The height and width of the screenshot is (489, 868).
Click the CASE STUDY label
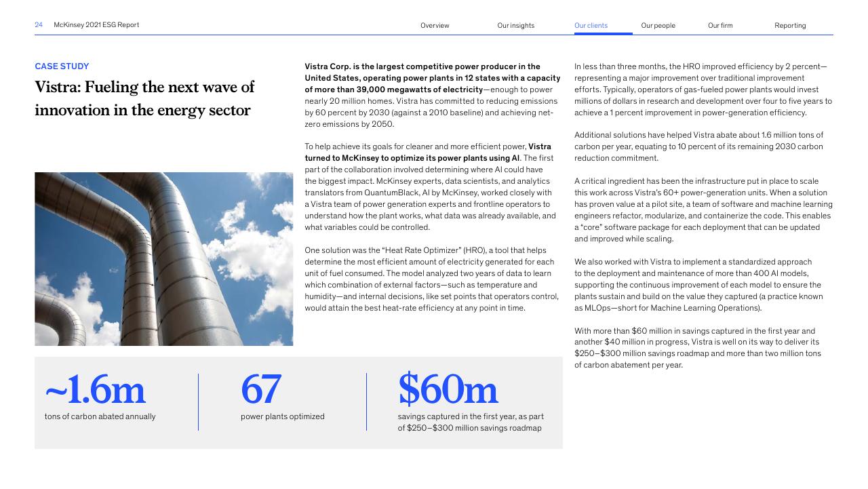tap(62, 66)
